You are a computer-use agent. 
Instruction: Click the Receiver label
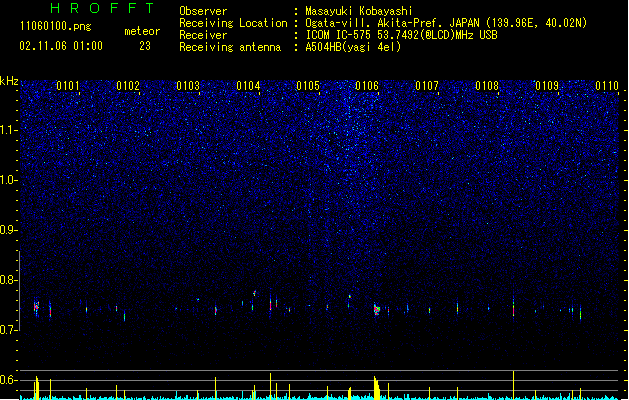[203, 35]
